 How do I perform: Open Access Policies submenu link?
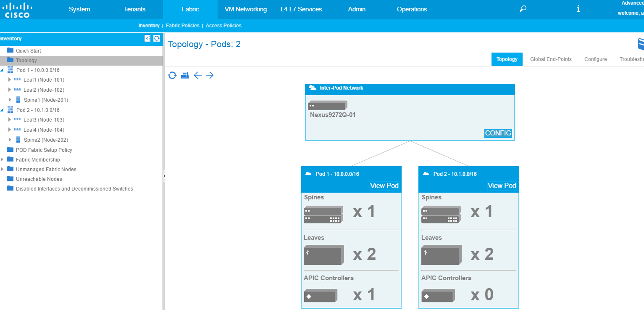pyautogui.click(x=223, y=26)
